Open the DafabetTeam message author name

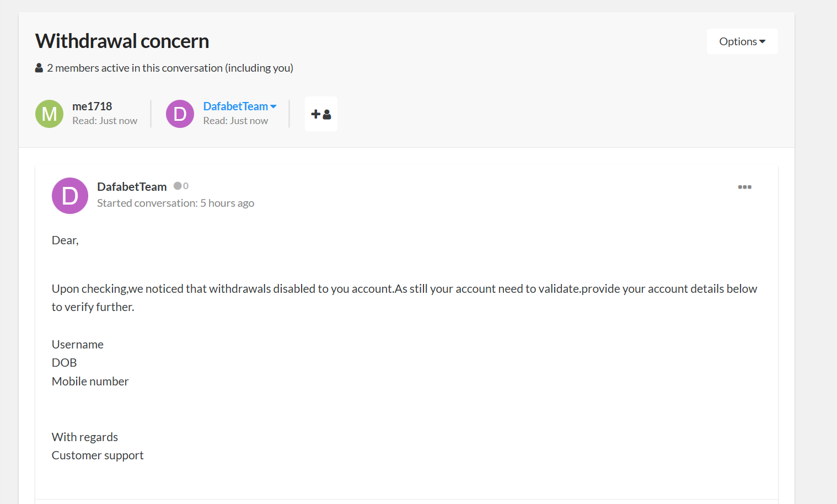(x=132, y=187)
